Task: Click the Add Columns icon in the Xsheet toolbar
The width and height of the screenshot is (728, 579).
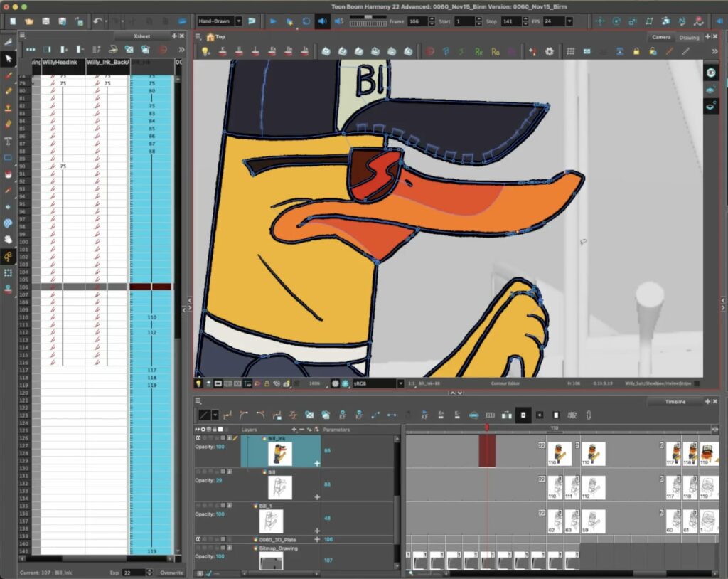Action: pos(64,49)
